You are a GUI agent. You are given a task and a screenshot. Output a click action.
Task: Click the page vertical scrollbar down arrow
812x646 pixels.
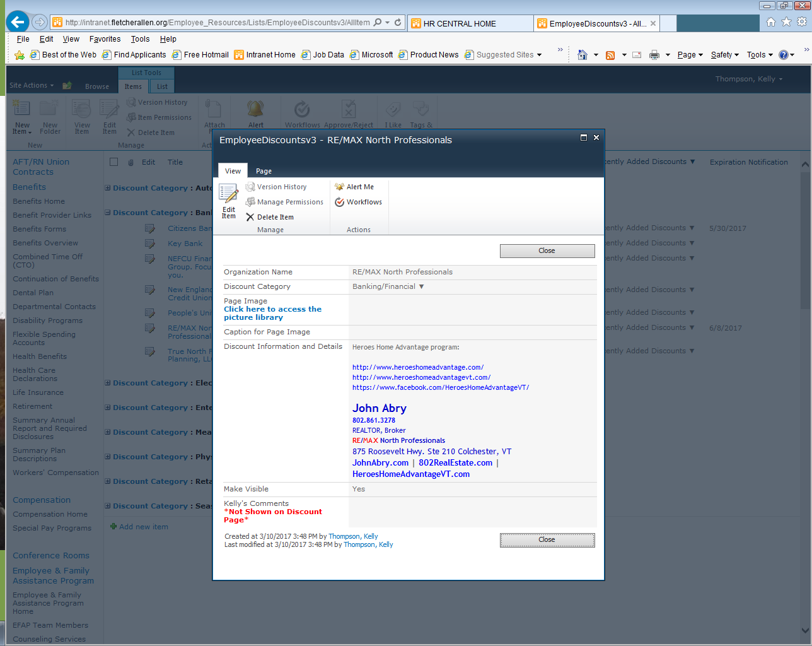click(805, 630)
